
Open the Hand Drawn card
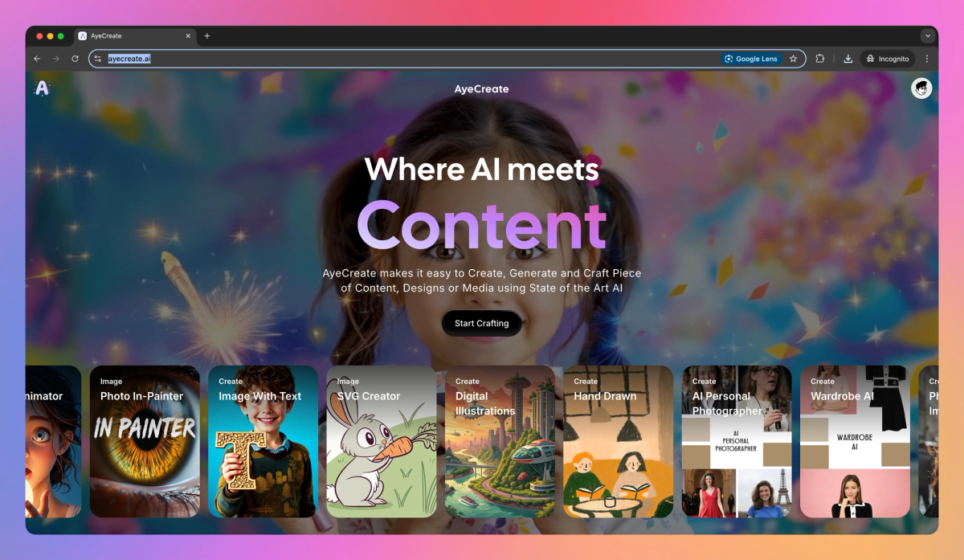(x=618, y=442)
